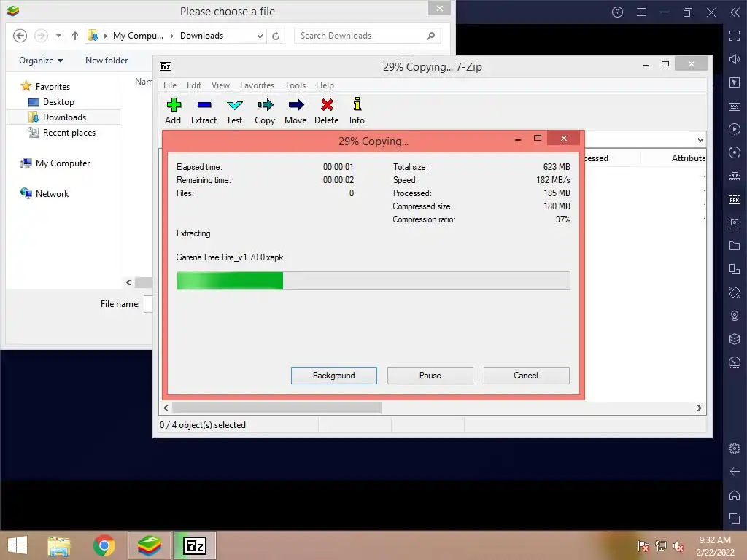This screenshot has height=560, width=747.
Task: Click the Search Downloads field
Action: click(368, 36)
